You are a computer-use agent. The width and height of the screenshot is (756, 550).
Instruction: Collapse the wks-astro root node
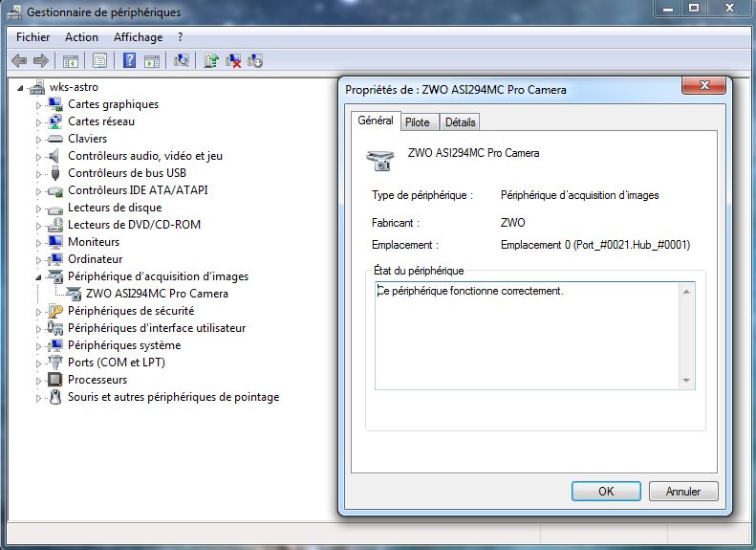click(20, 88)
